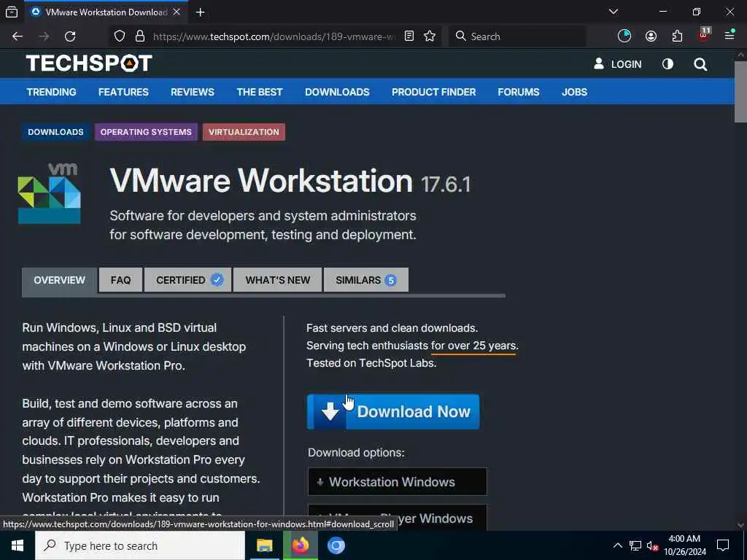747x560 pixels.
Task: Open the FORUMS nav menu item
Action: click(x=519, y=92)
